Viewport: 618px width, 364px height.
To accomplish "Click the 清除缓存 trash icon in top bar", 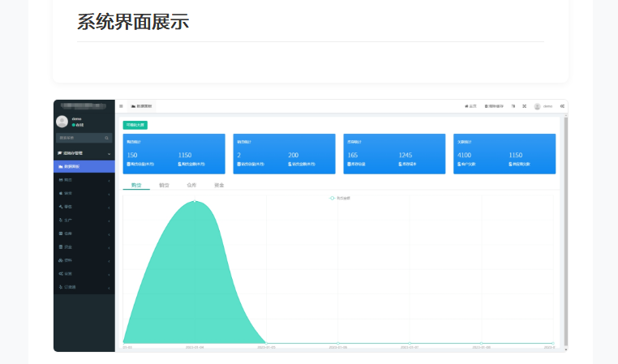I will (x=486, y=106).
